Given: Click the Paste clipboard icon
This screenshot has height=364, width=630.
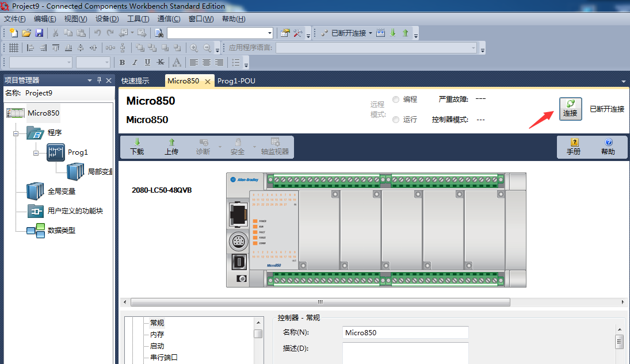Looking at the screenshot, I should click(81, 33).
